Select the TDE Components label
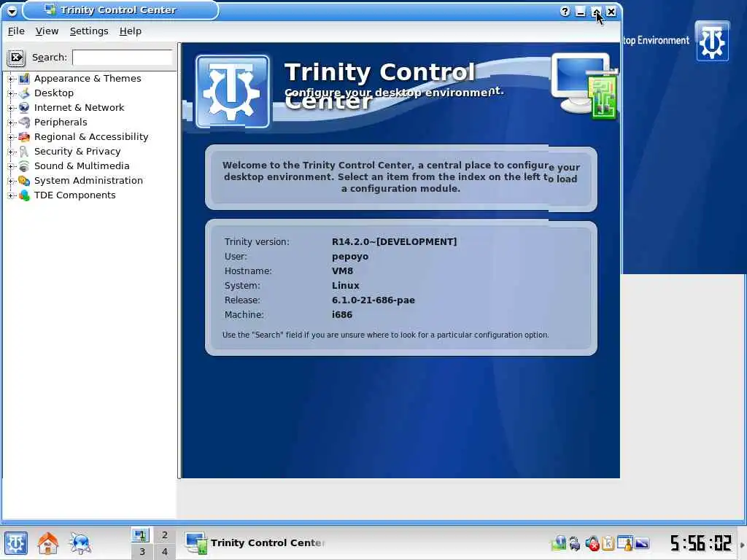 [x=75, y=195]
